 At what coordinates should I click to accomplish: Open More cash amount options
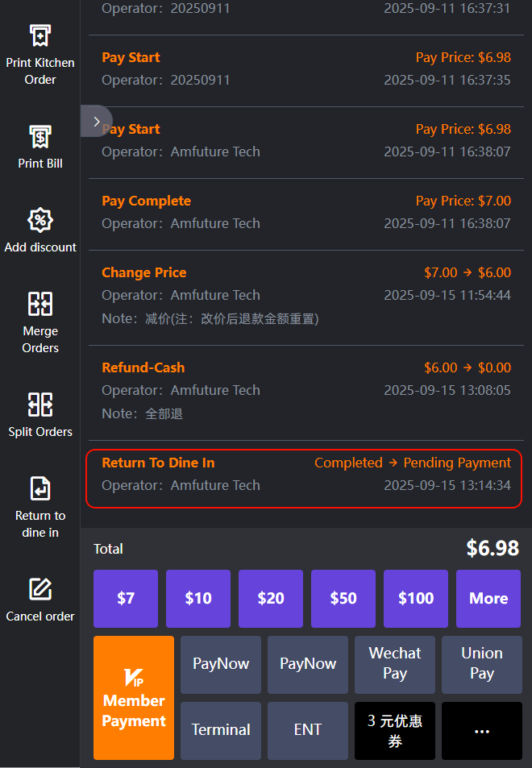click(488, 599)
